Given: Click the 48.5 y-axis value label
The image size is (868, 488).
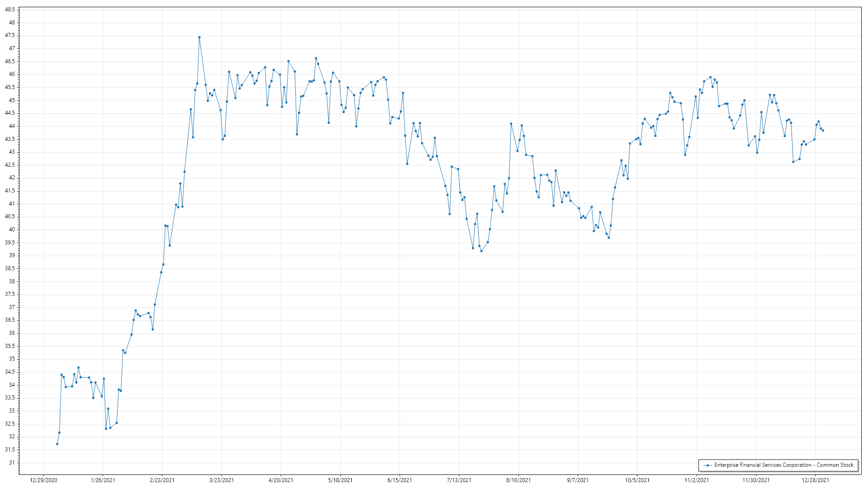Looking at the screenshot, I should tap(10, 9).
